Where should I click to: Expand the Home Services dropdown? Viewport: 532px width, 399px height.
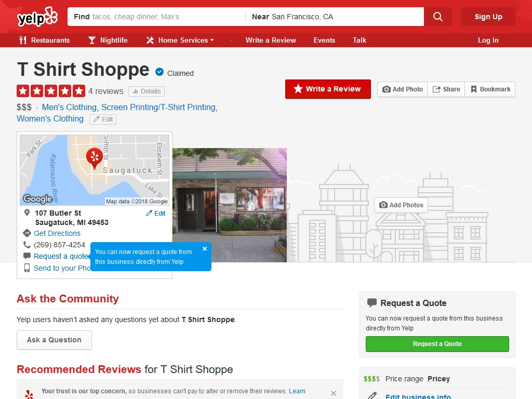[180, 40]
